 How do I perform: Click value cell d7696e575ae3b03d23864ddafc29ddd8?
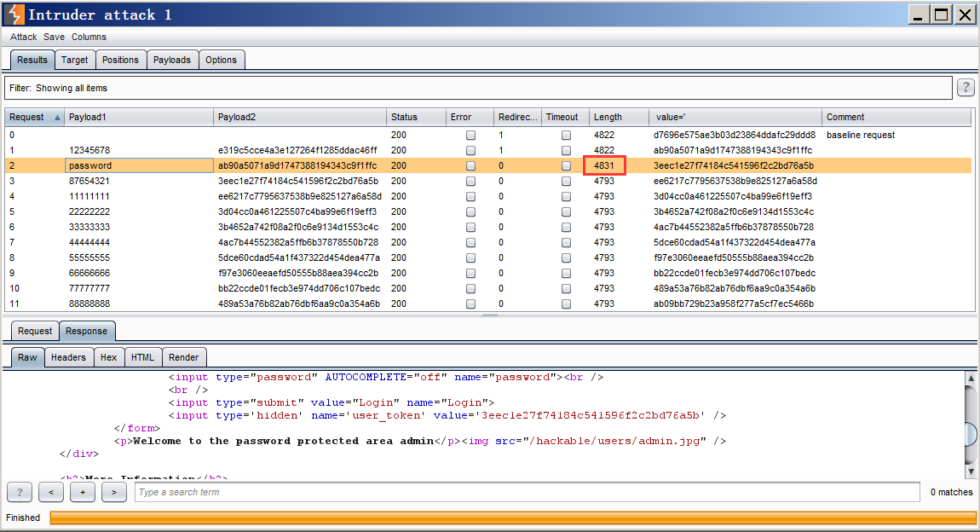[x=735, y=135]
